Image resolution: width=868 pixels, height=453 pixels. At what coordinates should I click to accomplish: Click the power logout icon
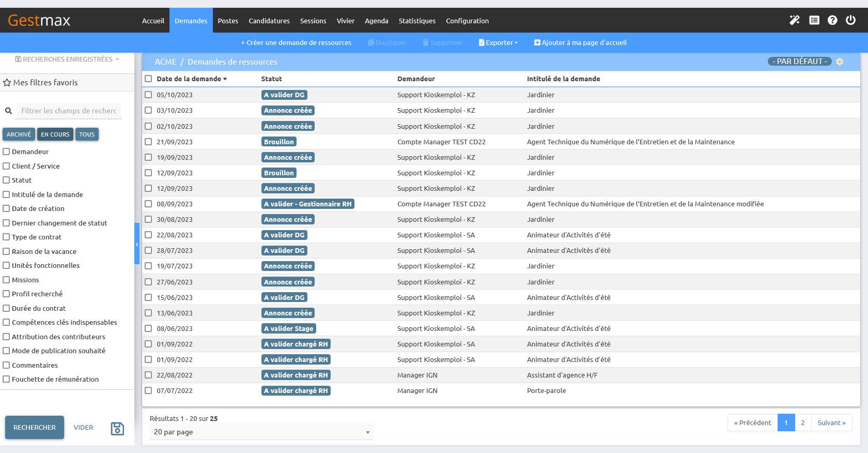click(x=850, y=20)
